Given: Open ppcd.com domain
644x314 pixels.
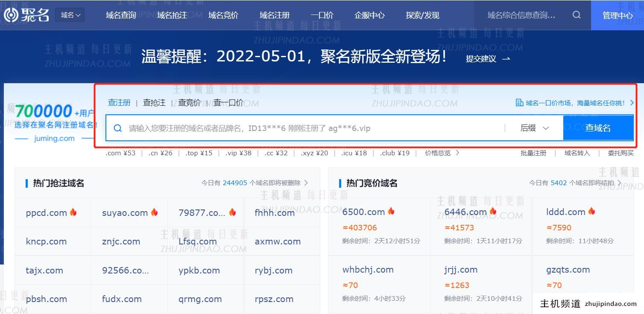Looking at the screenshot, I should (x=46, y=212).
